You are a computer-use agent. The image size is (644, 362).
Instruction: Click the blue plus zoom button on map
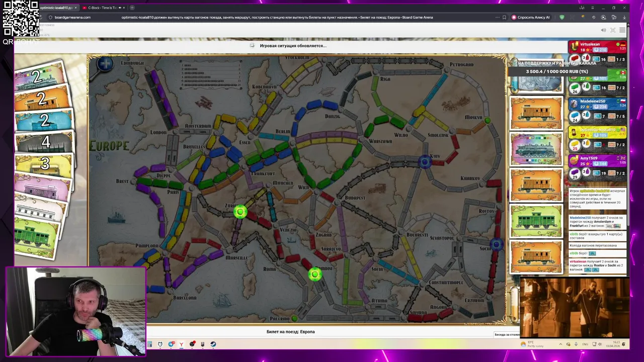pos(105,64)
